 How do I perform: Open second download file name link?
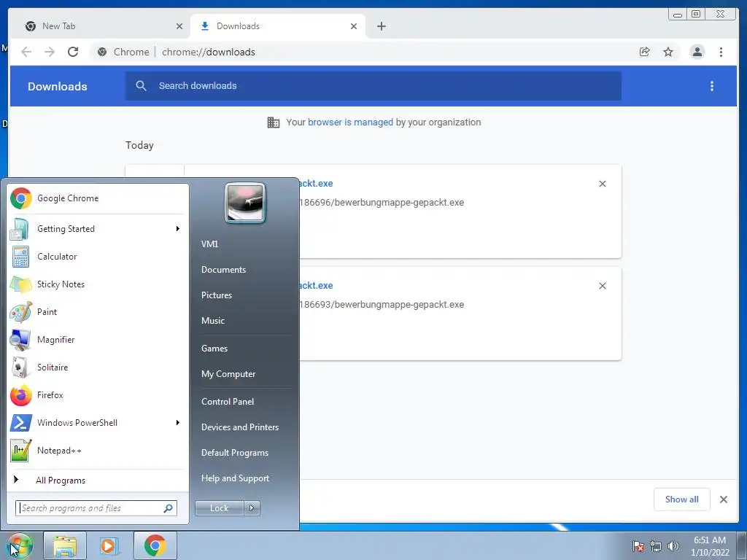316,286
